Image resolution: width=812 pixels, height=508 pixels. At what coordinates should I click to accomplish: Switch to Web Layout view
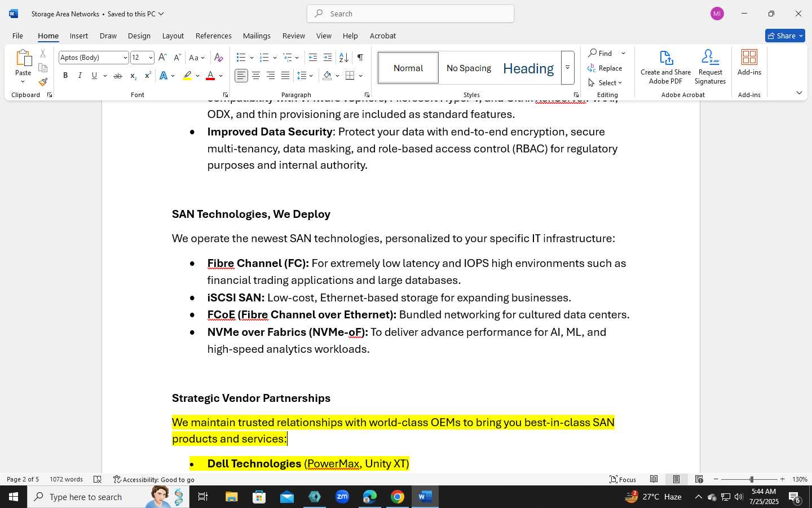pos(699,479)
